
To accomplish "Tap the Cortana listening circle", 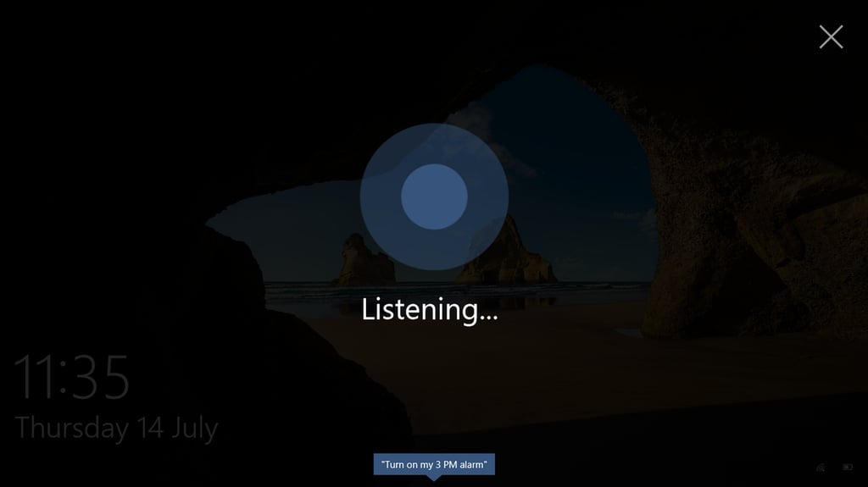I will click(434, 196).
